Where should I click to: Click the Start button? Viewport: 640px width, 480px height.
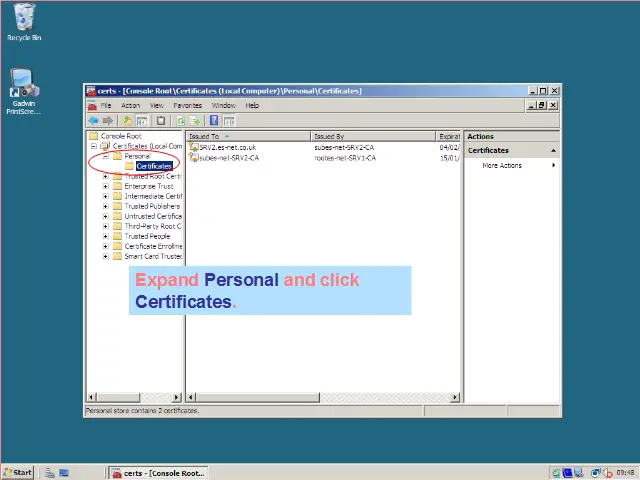(18, 472)
